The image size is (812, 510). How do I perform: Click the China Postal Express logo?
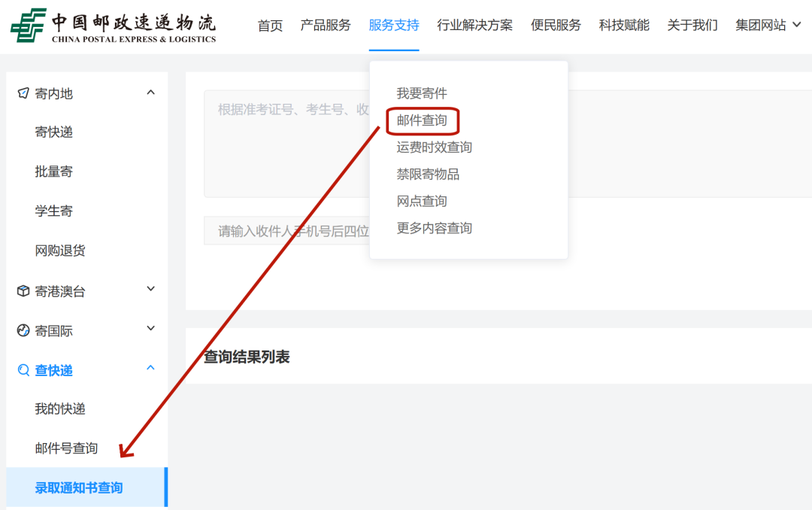[x=114, y=26]
